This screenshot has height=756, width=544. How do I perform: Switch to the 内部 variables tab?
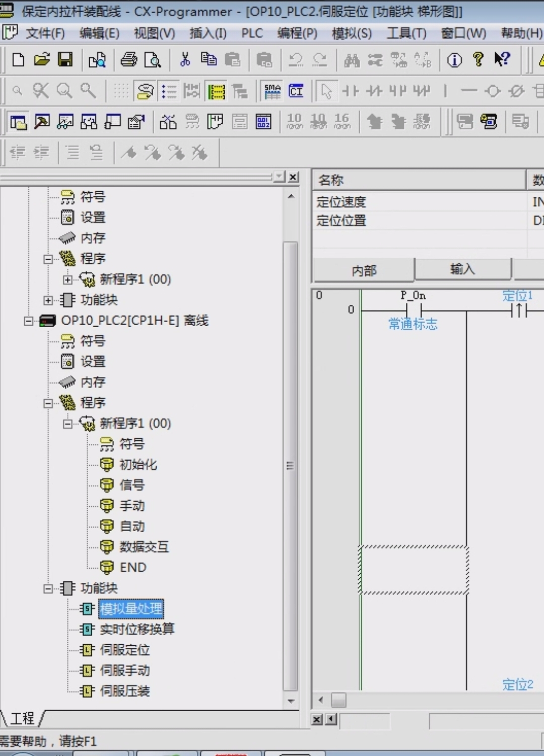[x=364, y=271]
